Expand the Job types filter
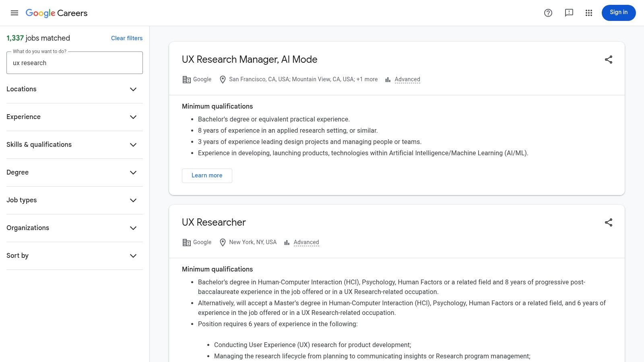 74,200
